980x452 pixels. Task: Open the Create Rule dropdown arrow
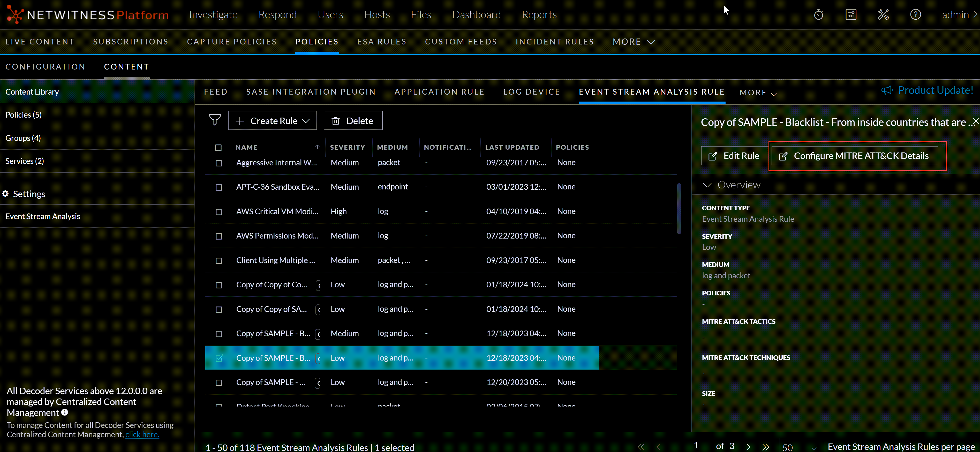coord(306,120)
